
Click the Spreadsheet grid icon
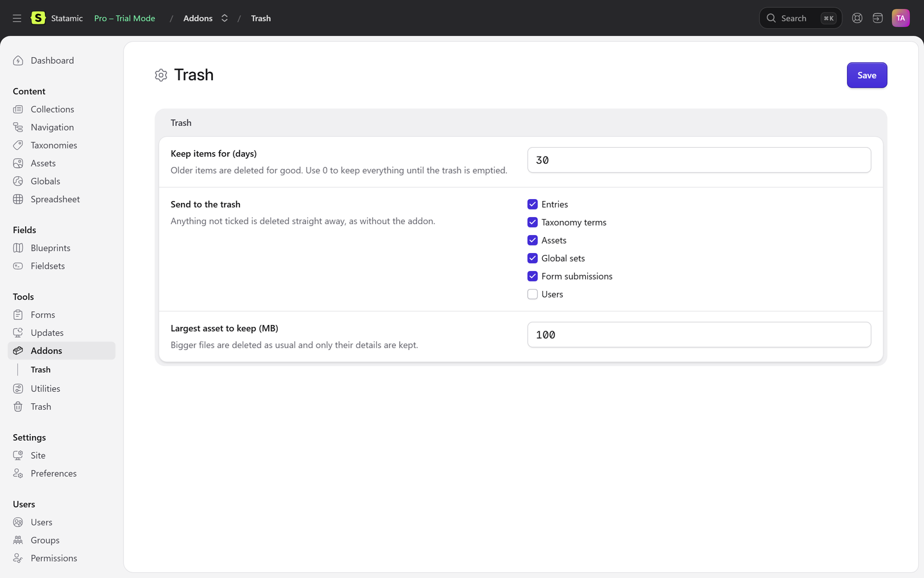pyautogui.click(x=18, y=199)
